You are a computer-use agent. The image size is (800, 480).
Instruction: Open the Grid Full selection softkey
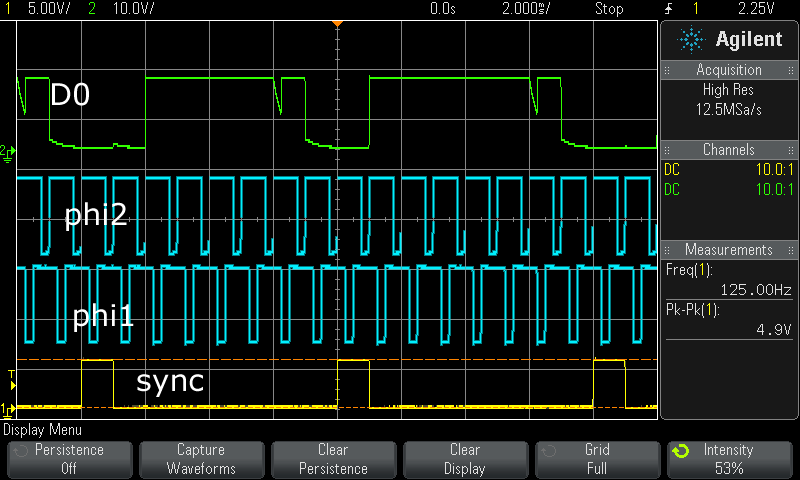click(597, 459)
